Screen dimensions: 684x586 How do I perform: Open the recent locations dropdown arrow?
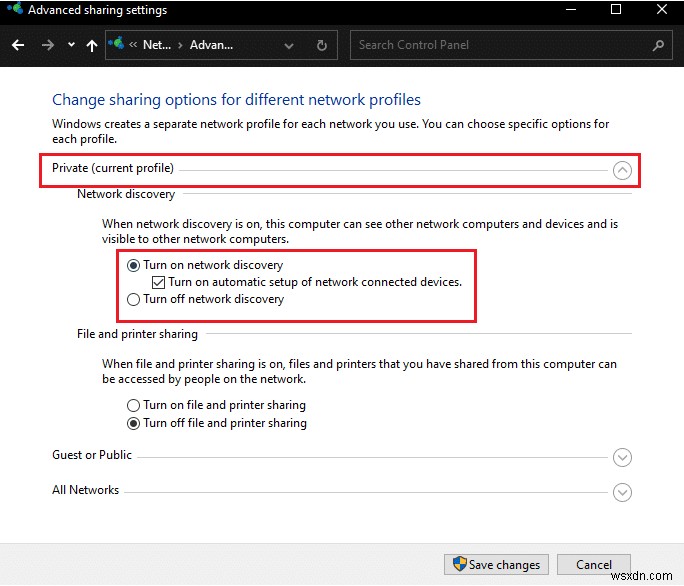[71, 45]
